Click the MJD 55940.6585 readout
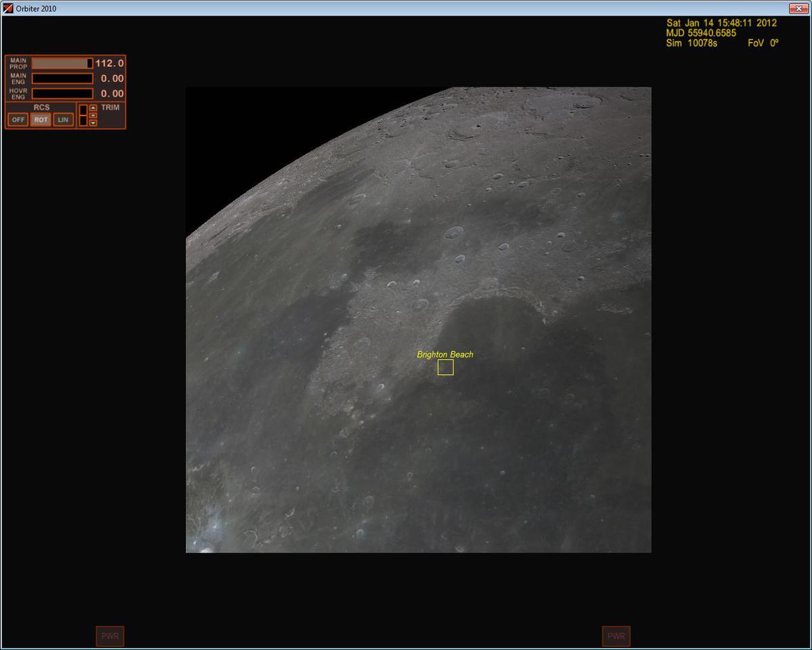 pyautogui.click(x=701, y=32)
